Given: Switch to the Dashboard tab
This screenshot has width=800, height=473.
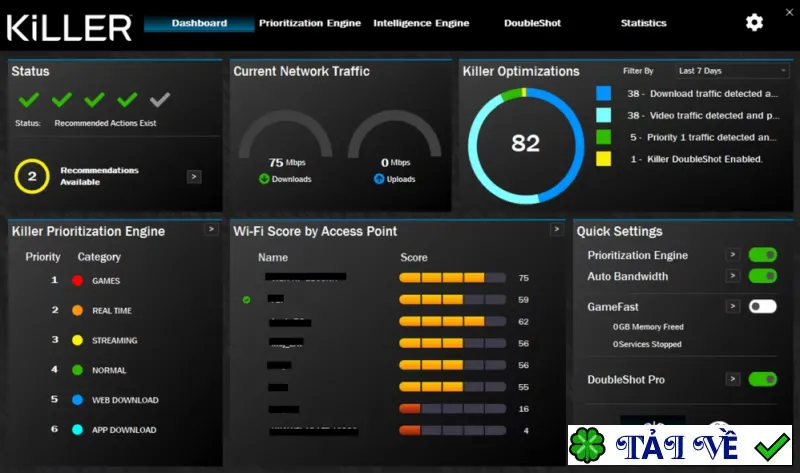Looking at the screenshot, I should [199, 23].
